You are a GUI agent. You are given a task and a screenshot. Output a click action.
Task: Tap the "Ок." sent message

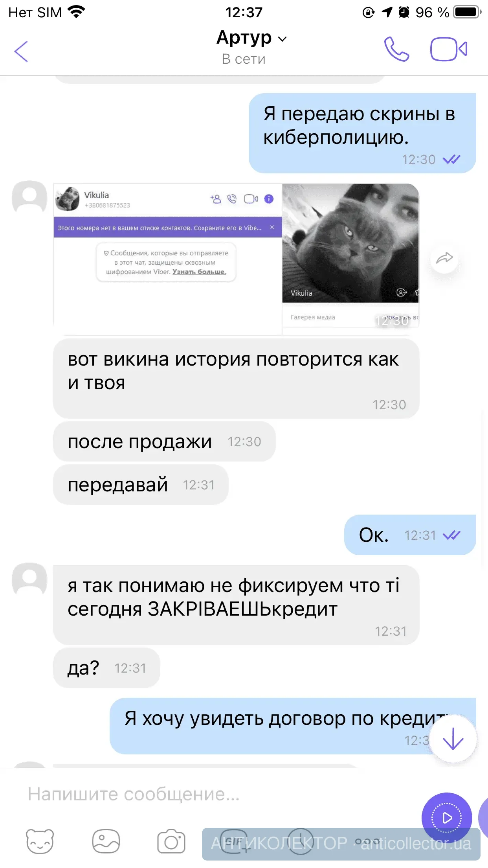(410, 535)
